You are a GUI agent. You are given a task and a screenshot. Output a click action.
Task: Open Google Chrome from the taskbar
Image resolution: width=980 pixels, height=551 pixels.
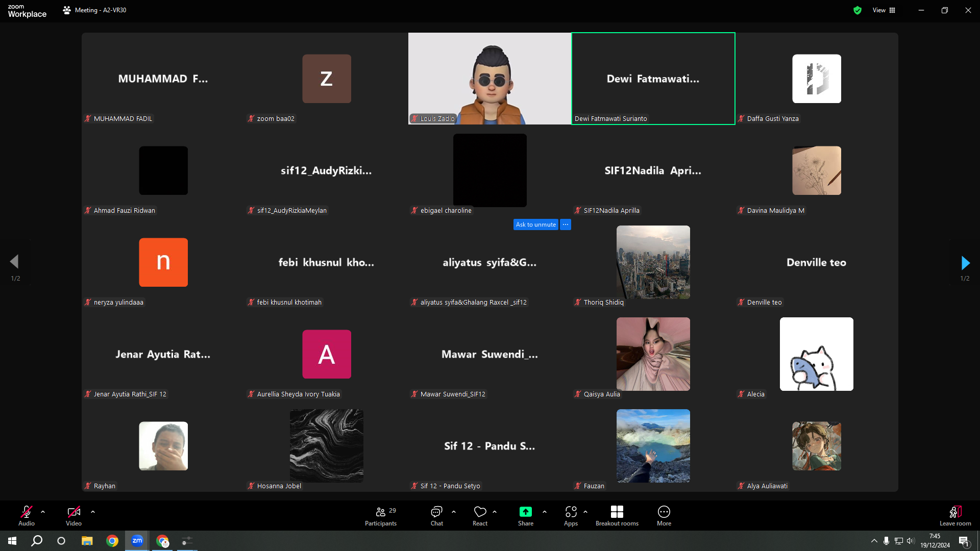click(112, 541)
